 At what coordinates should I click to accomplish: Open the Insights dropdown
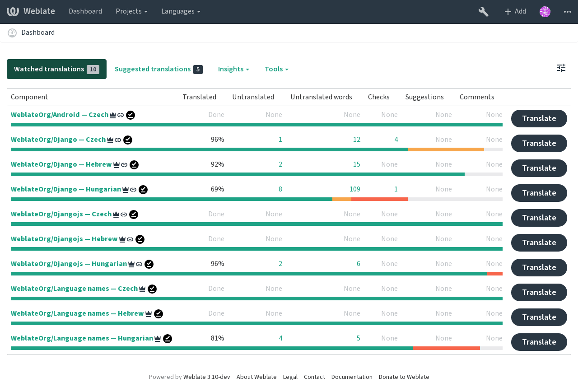click(x=233, y=69)
